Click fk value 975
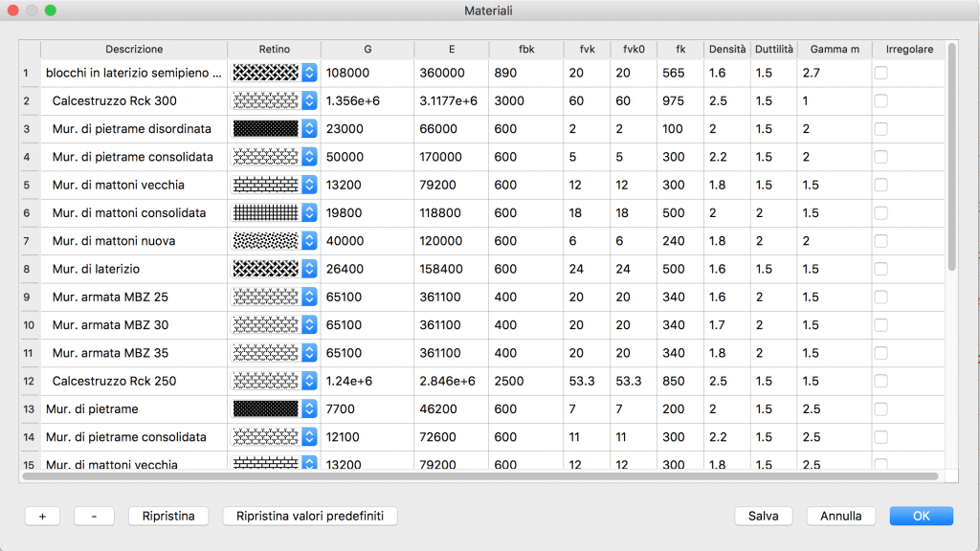Viewport: 980px width, 551px height. tap(674, 100)
